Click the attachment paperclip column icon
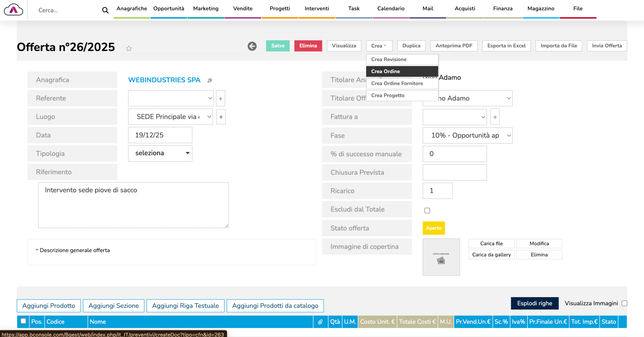This screenshot has height=337, width=644. (320, 322)
